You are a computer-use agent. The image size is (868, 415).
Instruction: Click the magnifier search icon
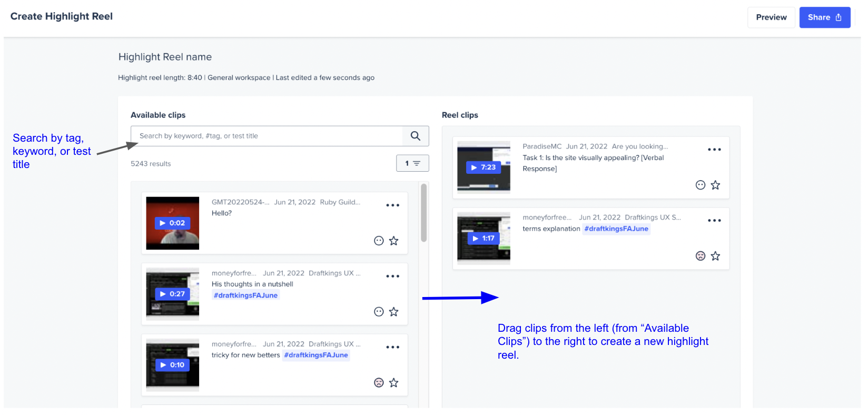click(x=416, y=136)
